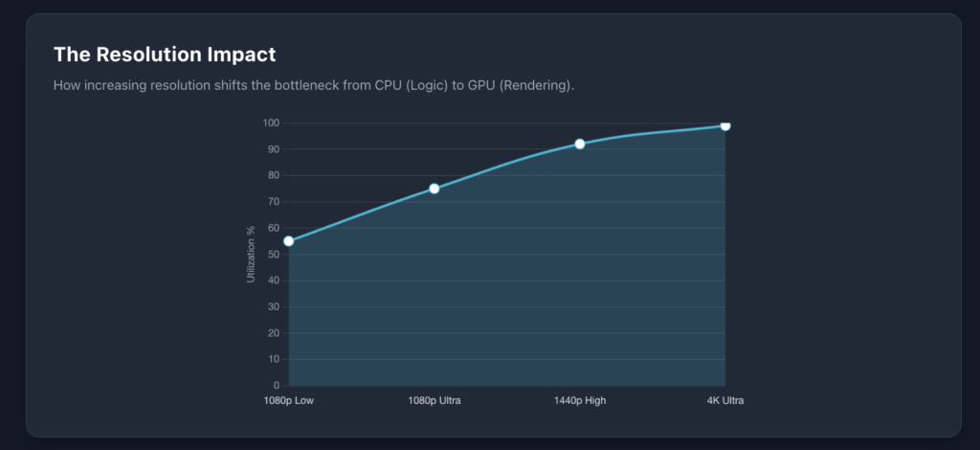Click the 70 y-axis tick label
This screenshot has height=450, width=980.
coord(272,202)
